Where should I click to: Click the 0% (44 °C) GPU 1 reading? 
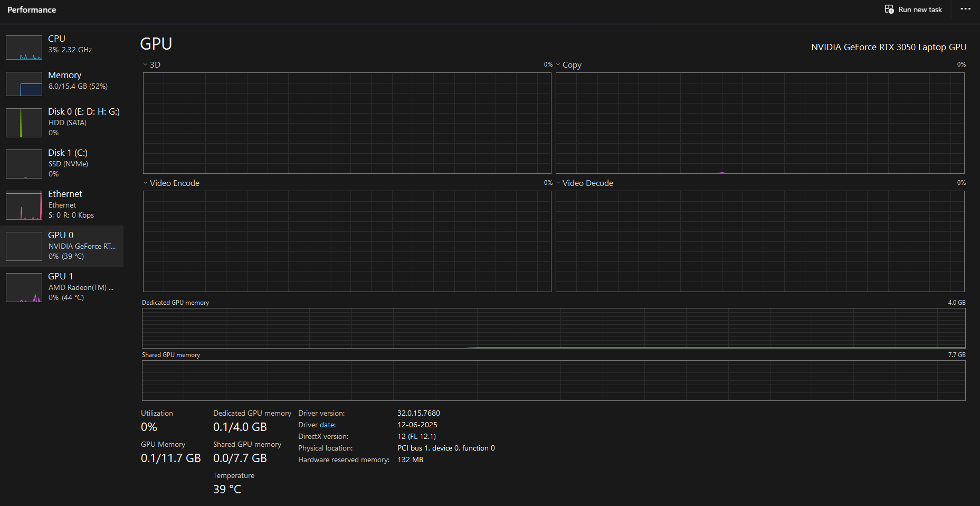tap(66, 297)
